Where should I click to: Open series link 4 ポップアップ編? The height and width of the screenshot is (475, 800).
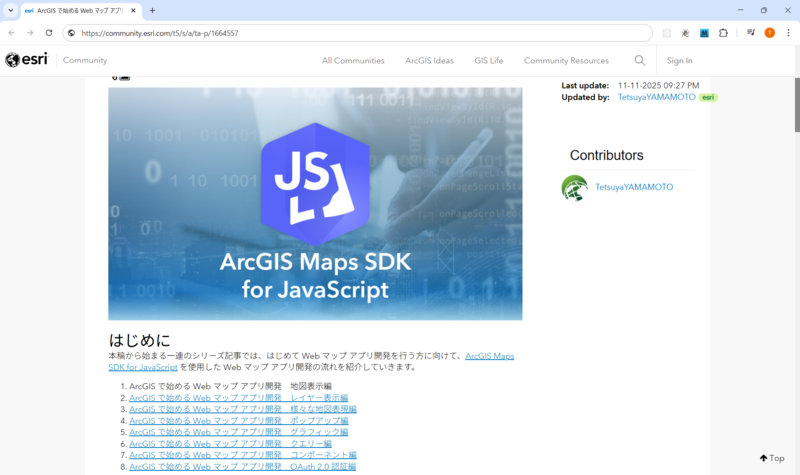click(238, 421)
